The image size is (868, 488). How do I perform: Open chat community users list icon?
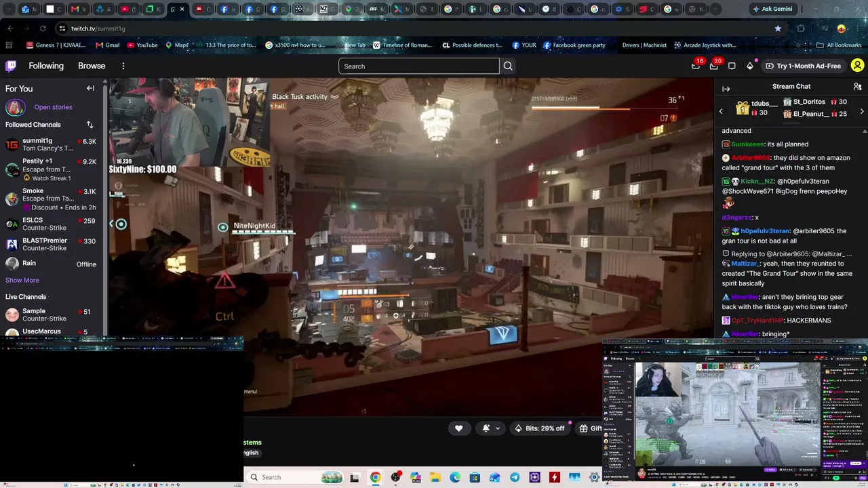tap(857, 87)
